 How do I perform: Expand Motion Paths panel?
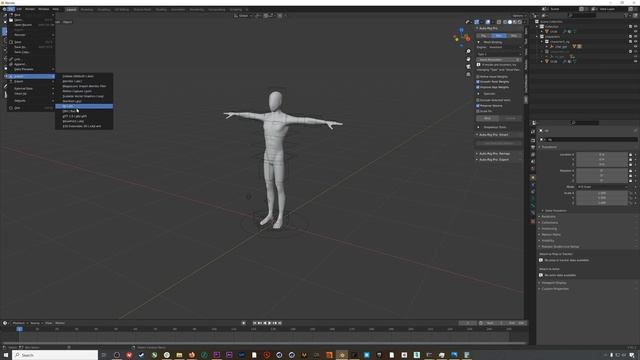[550, 235]
